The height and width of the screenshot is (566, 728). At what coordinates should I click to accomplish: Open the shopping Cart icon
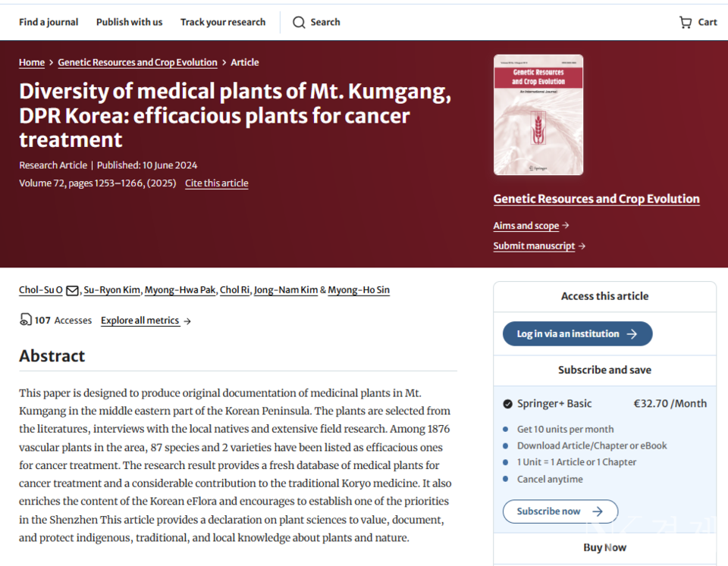click(686, 22)
